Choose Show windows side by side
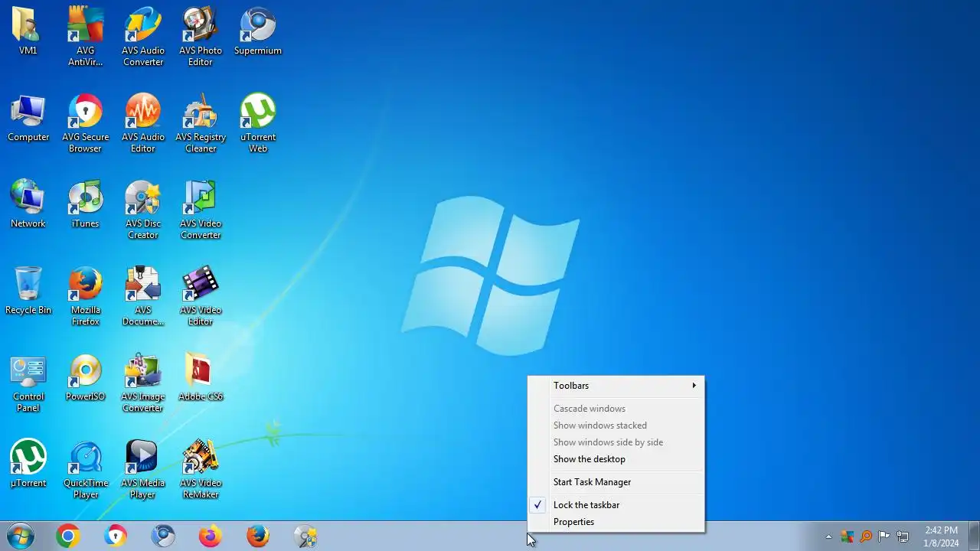This screenshot has height=551, width=980. (616, 442)
